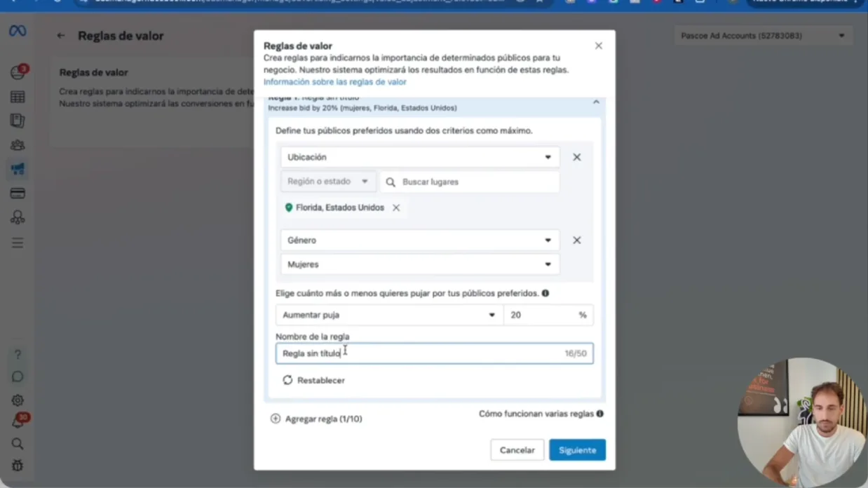Open the Mujeres gender value dropdown
The width and height of the screenshot is (868, 488).
point(420,264)
